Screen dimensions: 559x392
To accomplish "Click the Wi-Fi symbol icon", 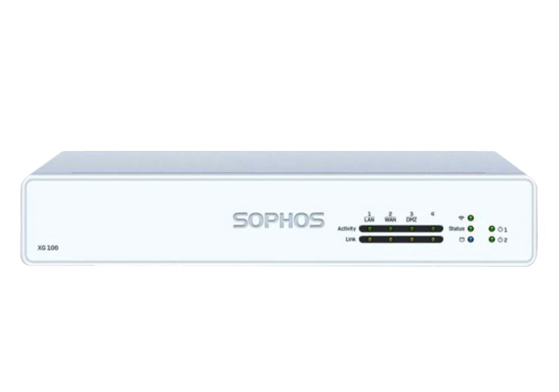I will (x=461, y=218).
